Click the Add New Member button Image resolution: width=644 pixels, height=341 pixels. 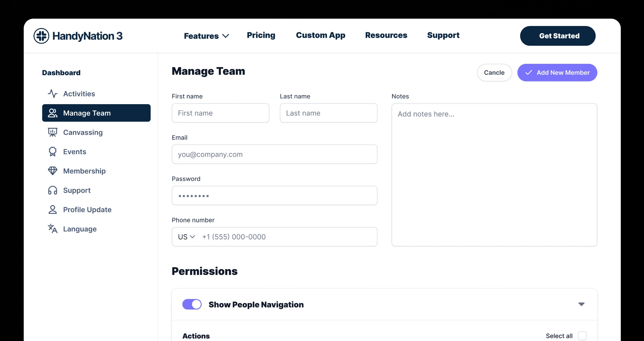pos(557,73)
